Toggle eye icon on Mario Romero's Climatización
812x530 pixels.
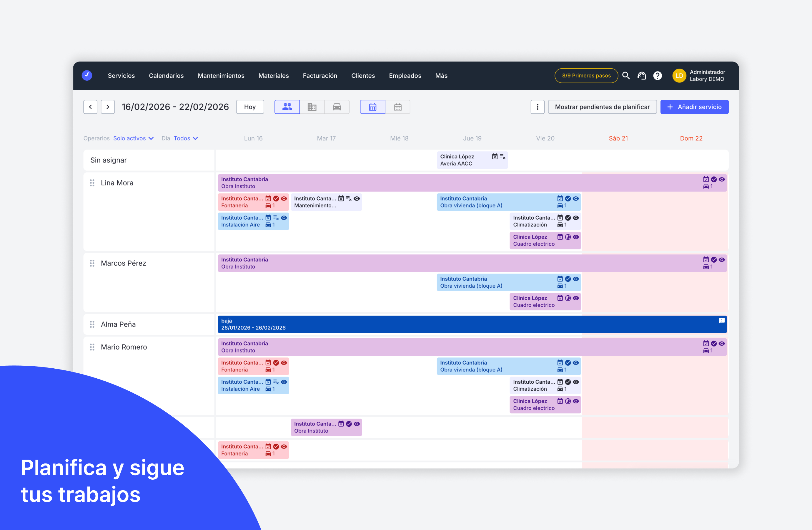576,382
